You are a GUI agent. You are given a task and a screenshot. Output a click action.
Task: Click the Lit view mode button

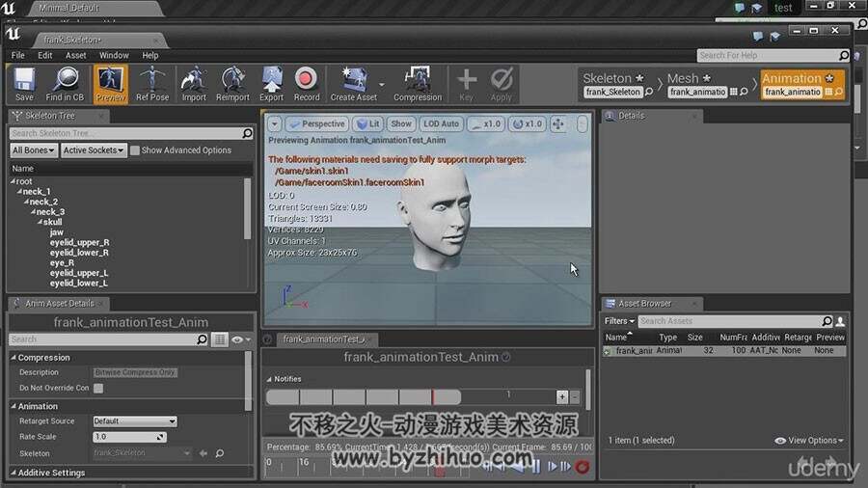(368, 124)
